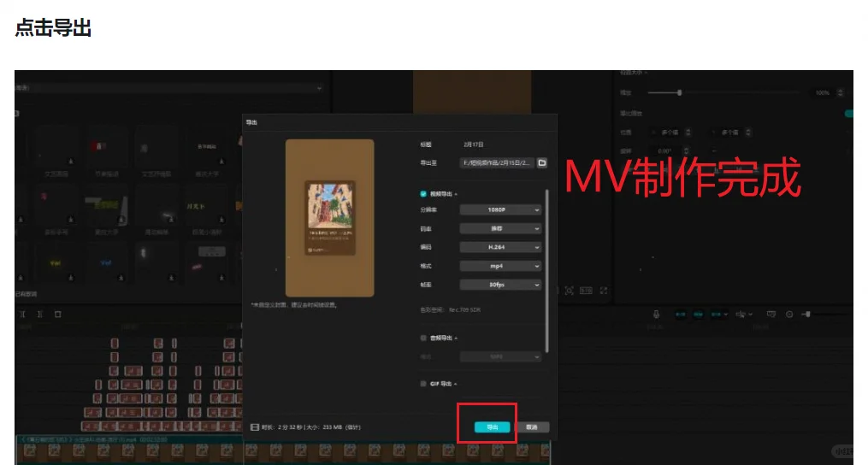Viewport: 868px width, 465px height.
Task: Click the timeline zoom slider handle
Action: coord(807,314)
